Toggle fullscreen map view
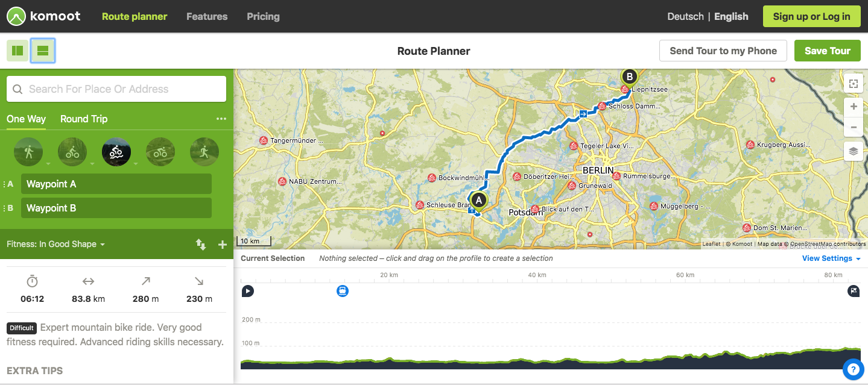 coord(853,84)
